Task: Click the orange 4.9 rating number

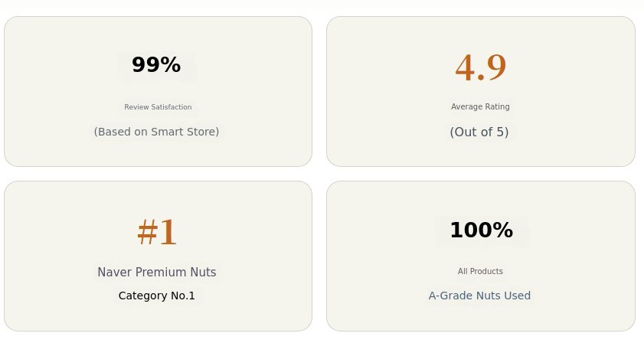Action: point(480,67)
